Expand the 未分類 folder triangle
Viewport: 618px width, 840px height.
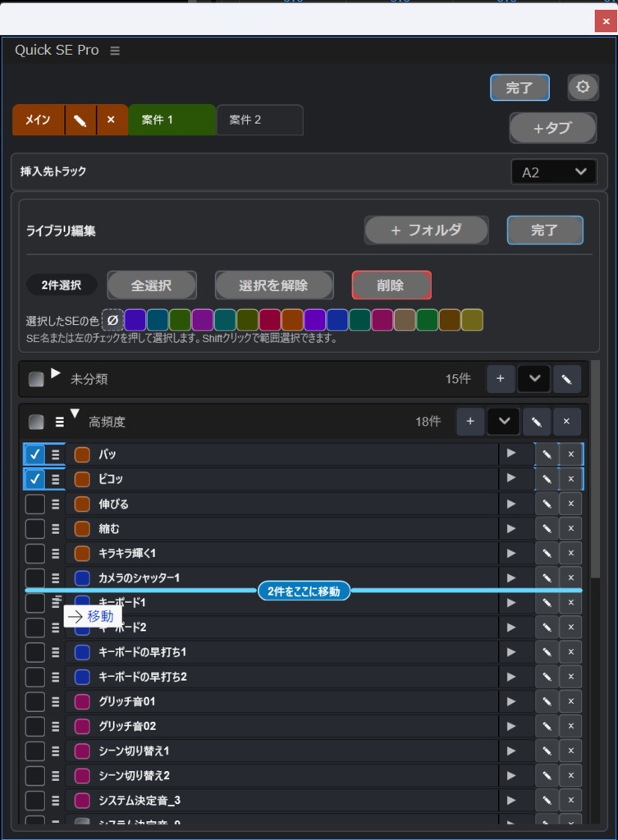point(55,373)
